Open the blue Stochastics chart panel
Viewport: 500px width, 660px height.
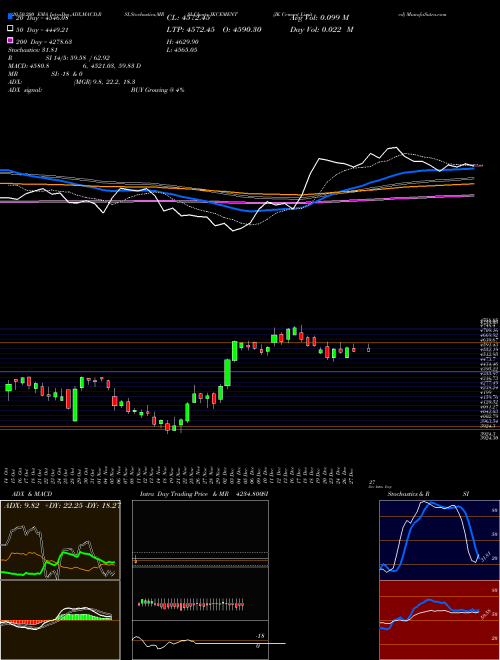tap(439, 540)
